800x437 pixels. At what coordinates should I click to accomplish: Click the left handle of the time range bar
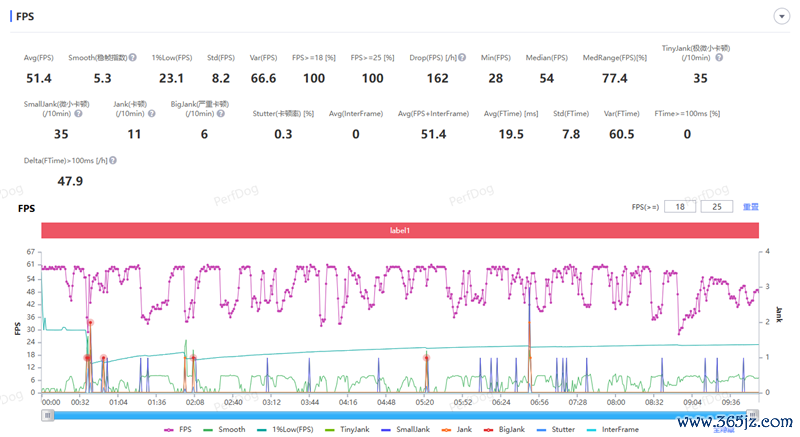tap(47, 416)
